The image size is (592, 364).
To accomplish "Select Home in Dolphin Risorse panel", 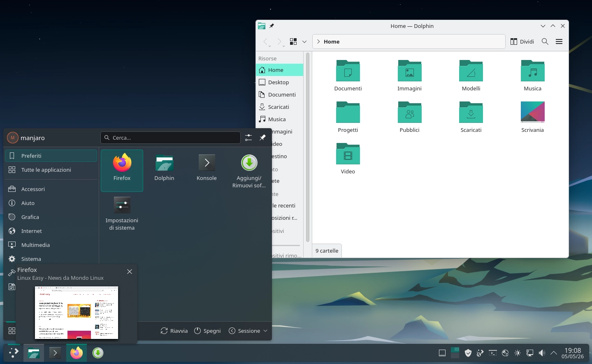I will pos(280,70).
